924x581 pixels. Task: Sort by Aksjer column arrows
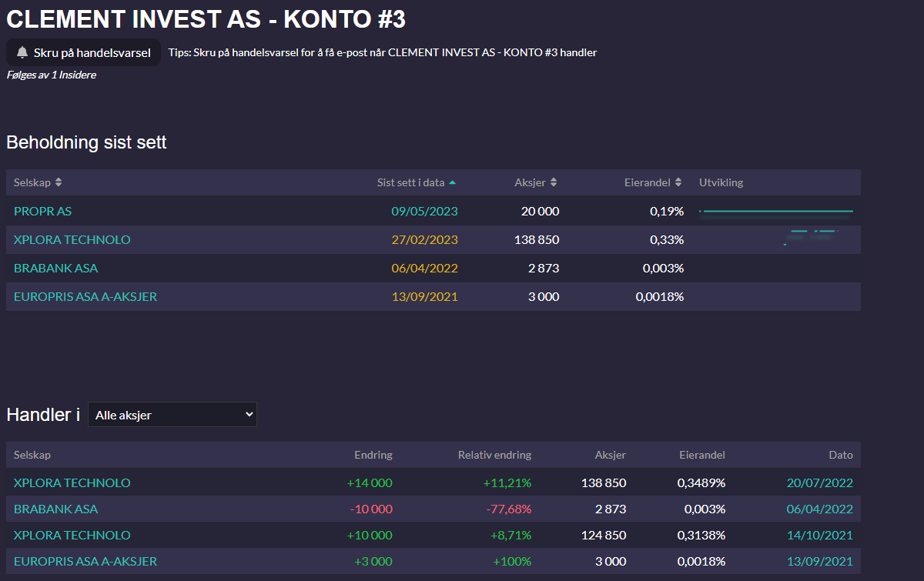click(x=554, y=182)
